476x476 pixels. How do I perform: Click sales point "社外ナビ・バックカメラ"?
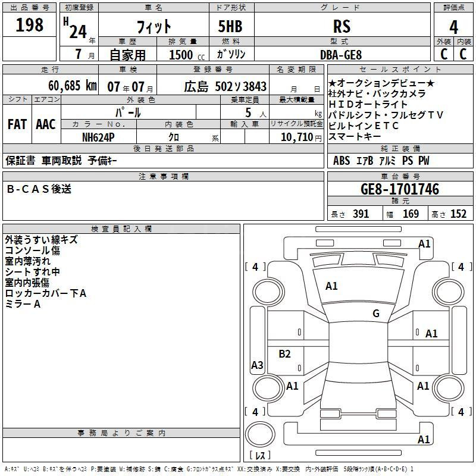[377, 93]
